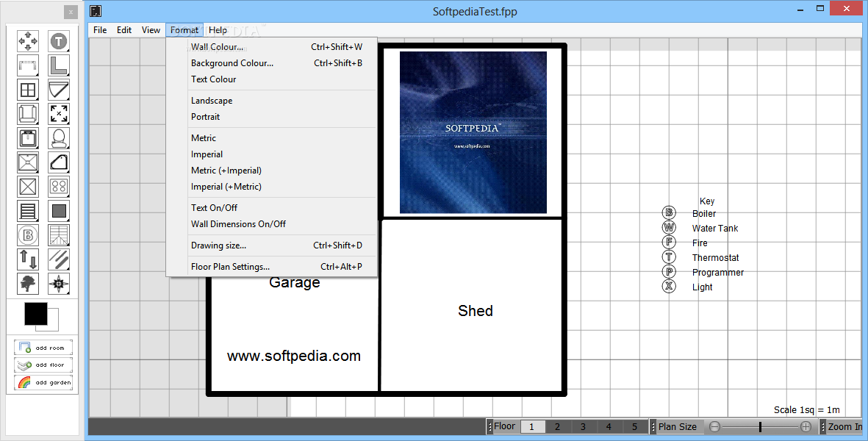868x441 pixels.
Task: Pick the armchair furniture tool
Action: (28, 113)
